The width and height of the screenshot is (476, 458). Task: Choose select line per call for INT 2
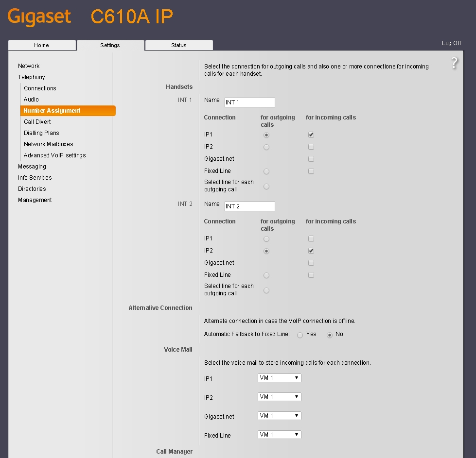[x=266, y=290]
